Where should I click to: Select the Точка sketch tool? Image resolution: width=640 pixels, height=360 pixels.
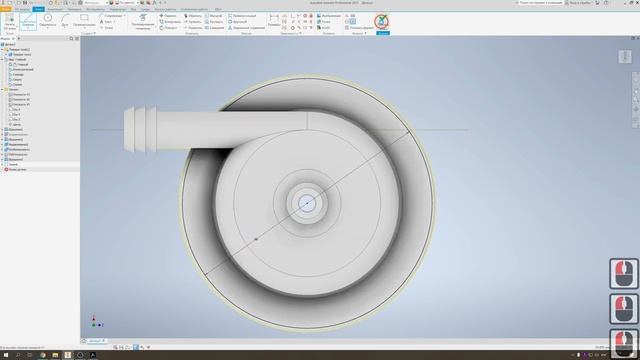[107, 28]
